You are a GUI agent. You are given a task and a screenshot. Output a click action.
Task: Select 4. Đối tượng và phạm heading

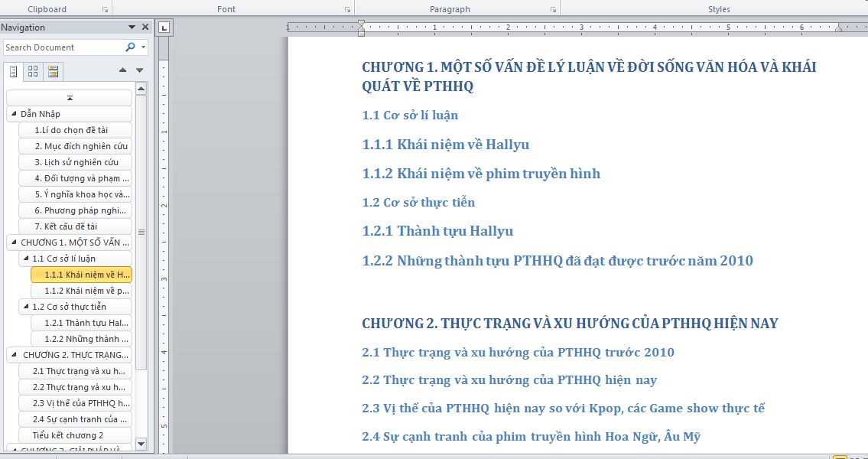[x=75, y=178]
